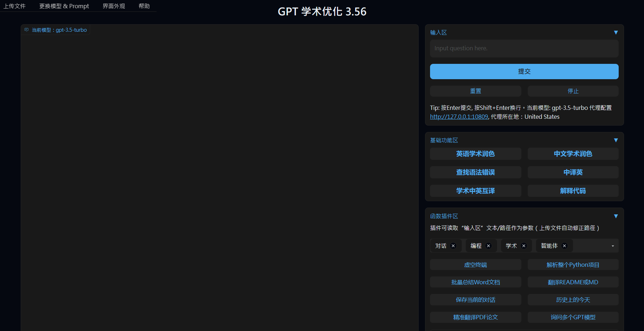This screenshot has width=644, height=331.
Task: Remove the 学术 tag from plugin filter
Action: 524,246
